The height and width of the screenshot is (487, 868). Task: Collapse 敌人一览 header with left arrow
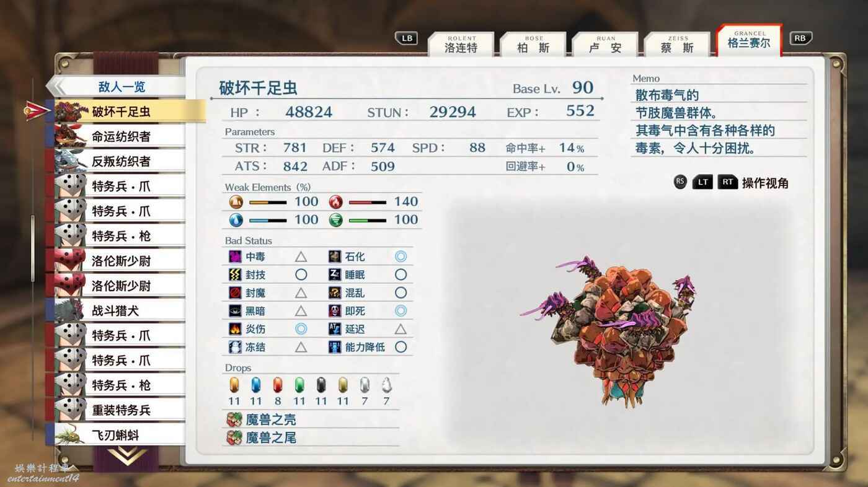click(x=57, y=86)
